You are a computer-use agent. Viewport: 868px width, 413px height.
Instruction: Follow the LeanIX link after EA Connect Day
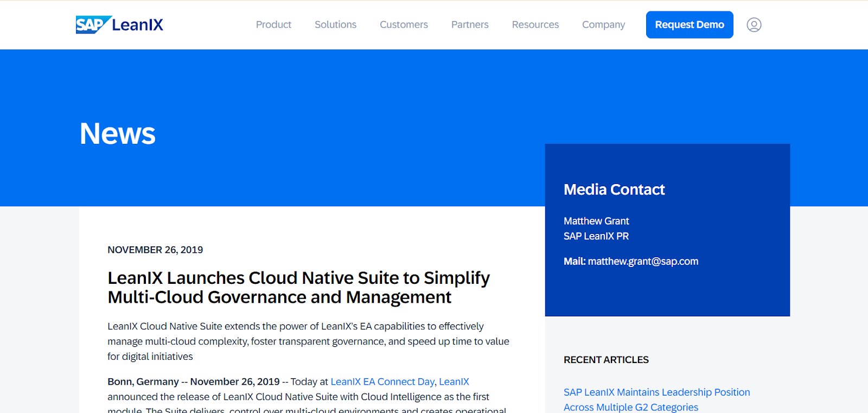pyautogui.click(x=454, y=382)
